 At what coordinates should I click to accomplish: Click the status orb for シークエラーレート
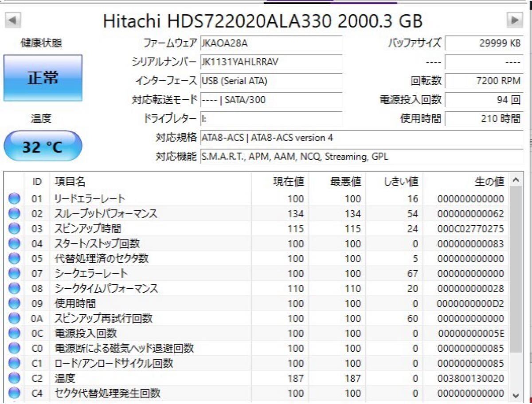(15, 274)
